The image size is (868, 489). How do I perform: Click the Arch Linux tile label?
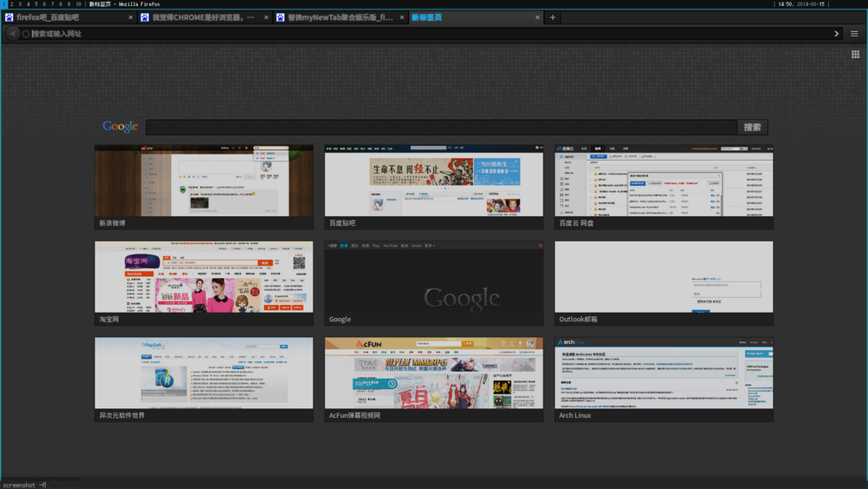pos(575,415)
